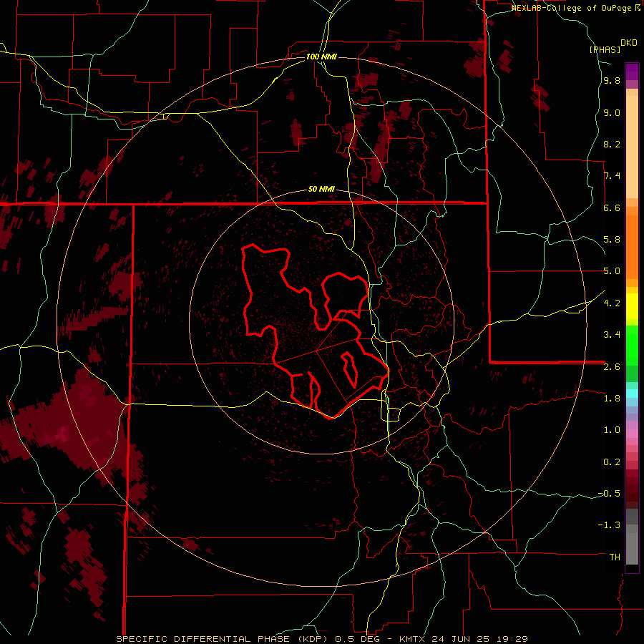The width and height of the screenshot is (644, 644).
Task: Click the 0.2 colorbar value
Action: [612, 462]
